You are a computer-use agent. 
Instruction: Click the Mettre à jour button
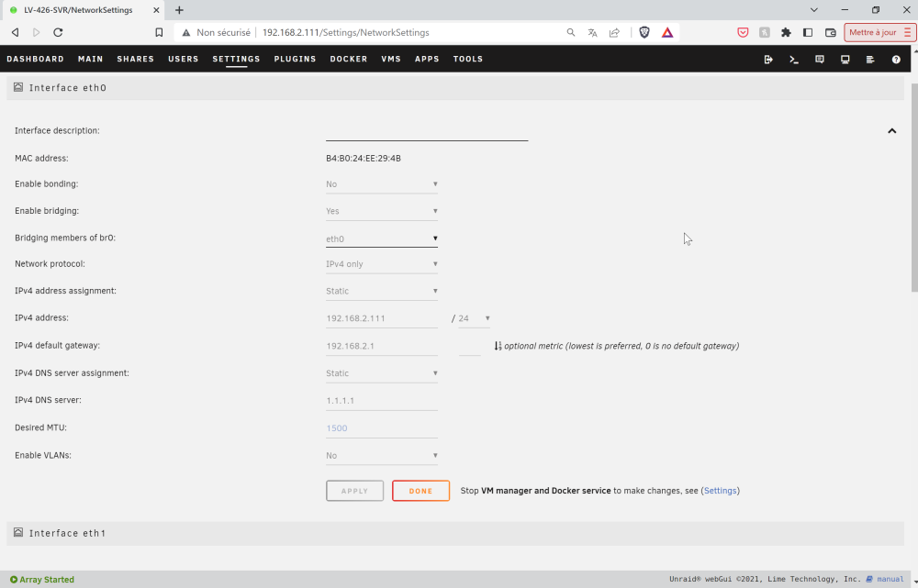coord(879,32)
